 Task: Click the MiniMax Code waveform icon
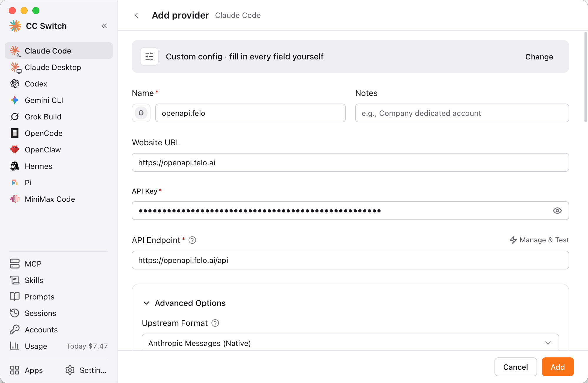pyautogui.click(x=15, y=199)
